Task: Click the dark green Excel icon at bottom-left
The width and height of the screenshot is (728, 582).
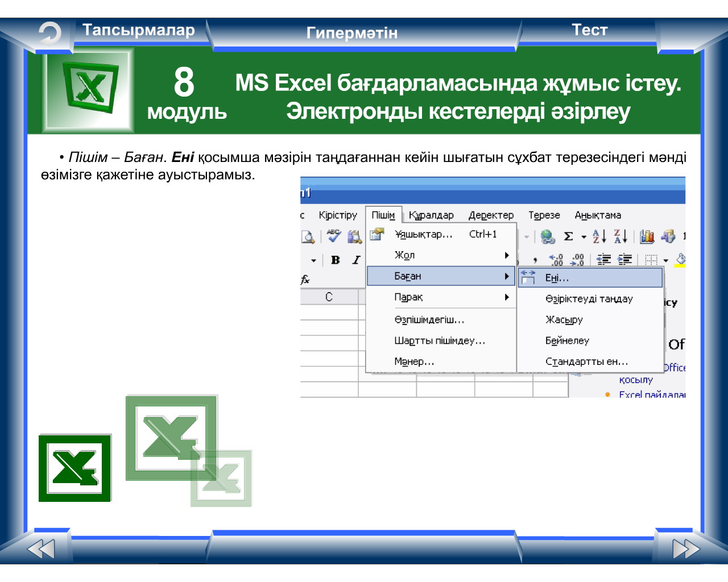Action: pyautogui.click(x=75, y=468)
